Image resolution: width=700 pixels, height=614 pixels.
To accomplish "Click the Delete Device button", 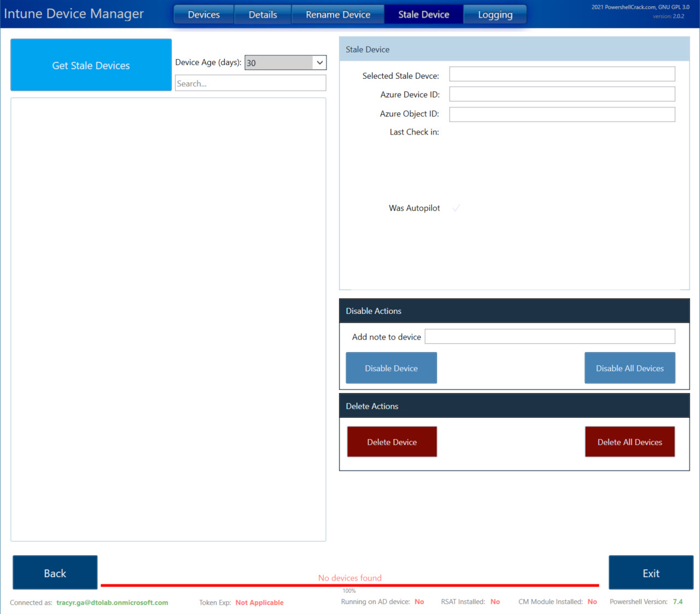I will tap(392, 442).
